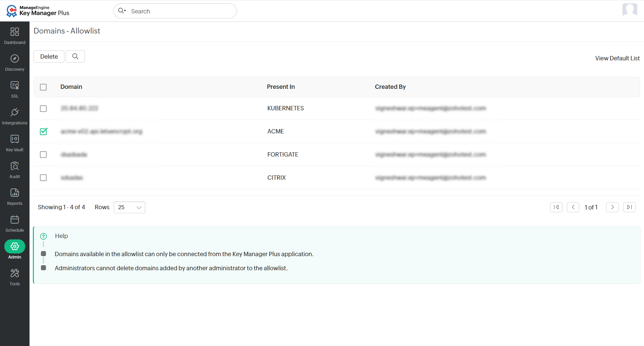The height and width of the screenshot is (346, 644).
Task: Check the CITRIX row checkbox
Action: 43,178
